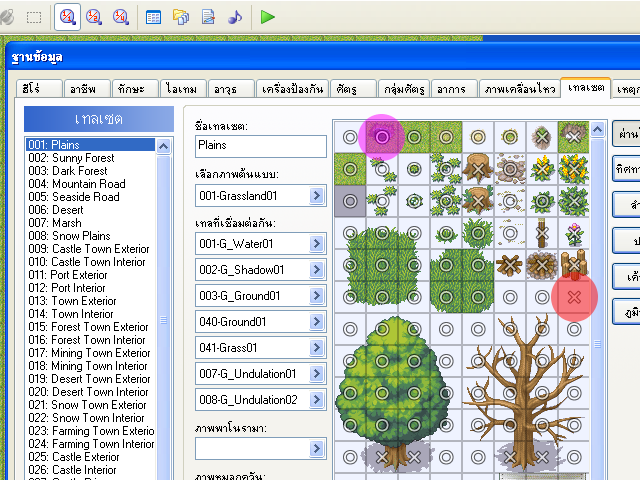Set map zoom to 1/1 scale
The height and width of the screenshot is (480, 640).
click(x=67, y=17)
